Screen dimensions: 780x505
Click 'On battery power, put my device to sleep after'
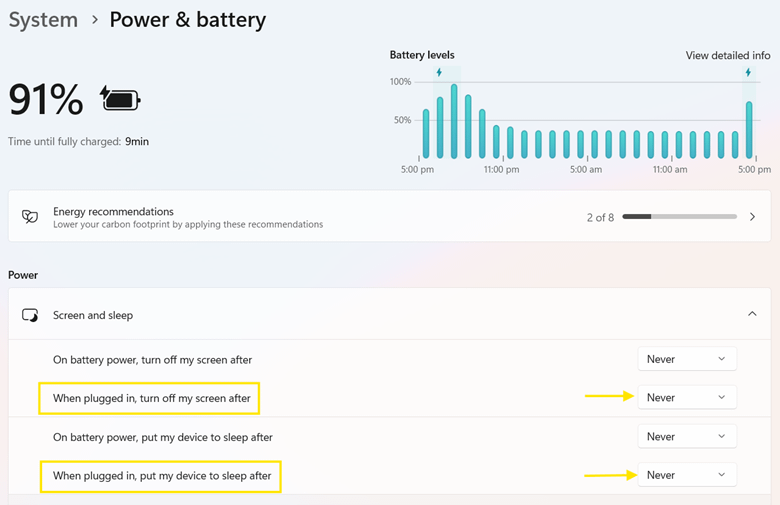[163, 437]
